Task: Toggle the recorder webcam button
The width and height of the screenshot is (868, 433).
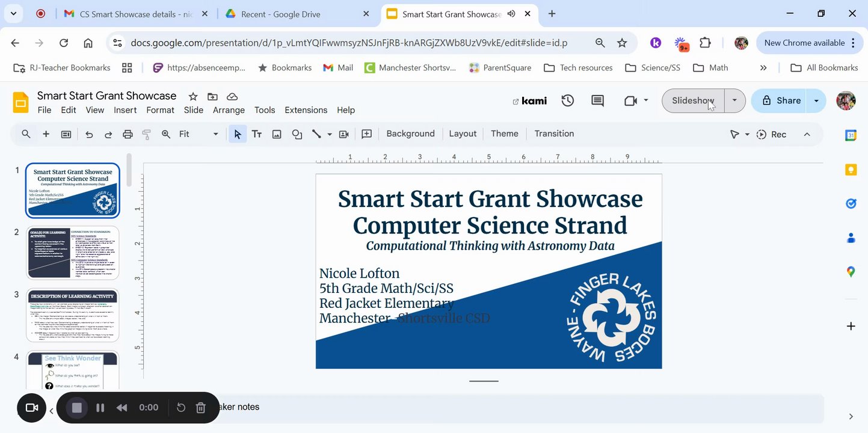Action: [32, 408]
